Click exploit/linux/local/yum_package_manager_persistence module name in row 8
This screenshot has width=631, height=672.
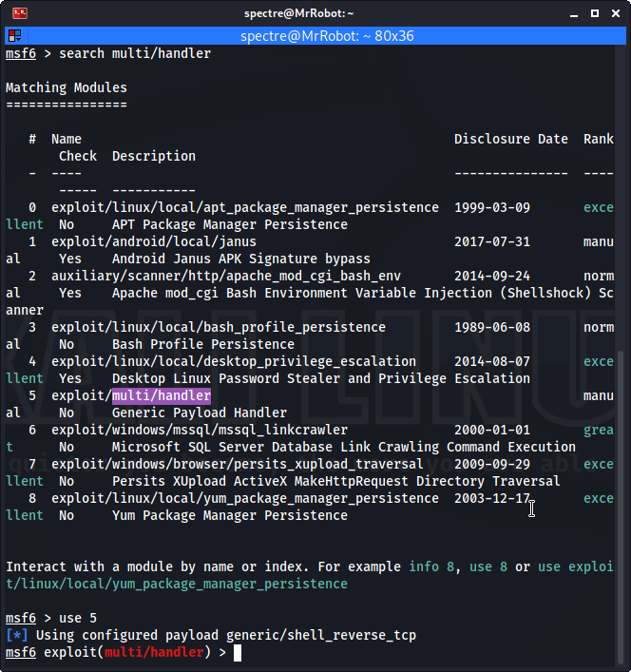coord(245,498)
